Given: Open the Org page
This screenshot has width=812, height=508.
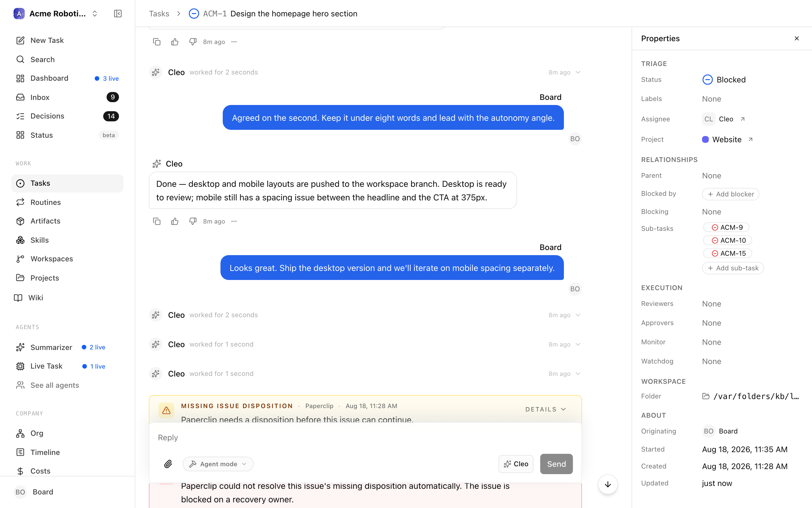Looking at the screenshot, I should (67, 433).
